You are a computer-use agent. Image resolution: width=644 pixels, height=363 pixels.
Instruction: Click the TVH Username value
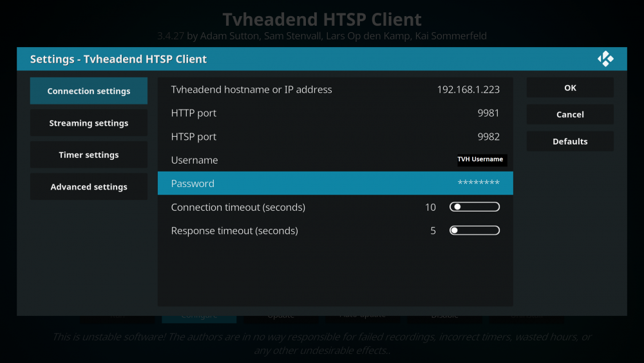(x=480, y=159)
